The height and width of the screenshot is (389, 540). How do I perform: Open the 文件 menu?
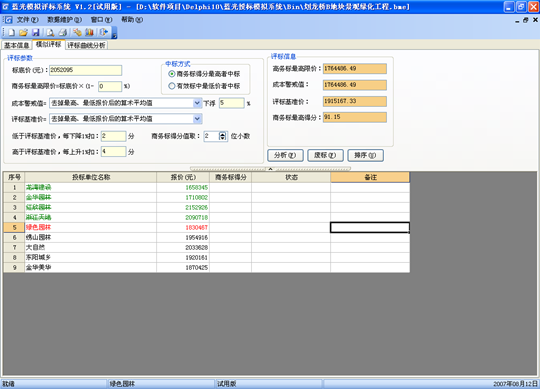pos(28,20)
